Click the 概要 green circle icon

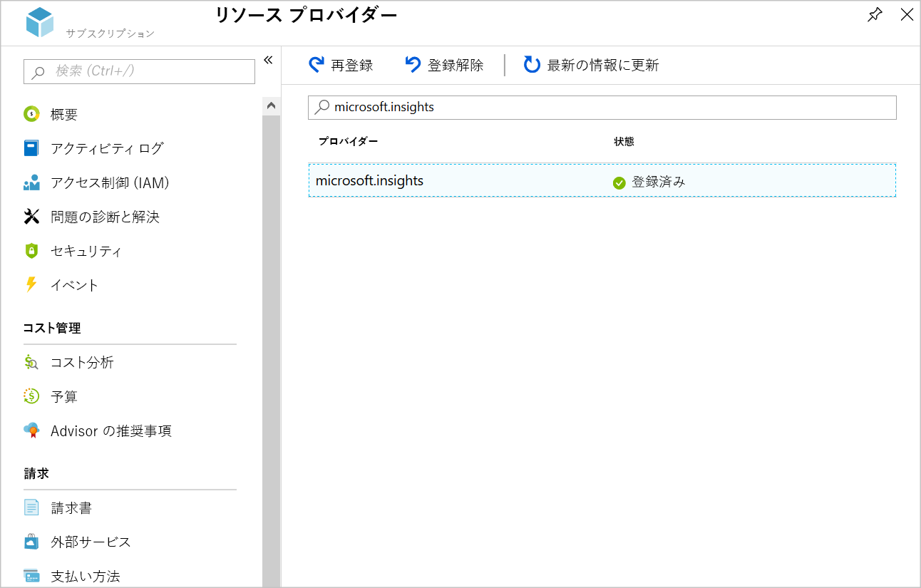pyautogui.click(x=31, y=114)
